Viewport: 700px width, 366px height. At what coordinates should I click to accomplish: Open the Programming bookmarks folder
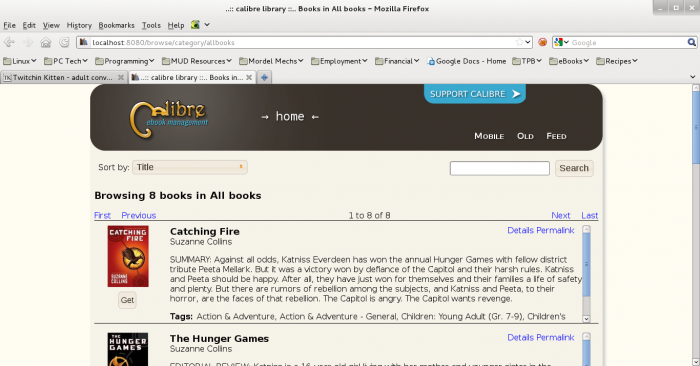click(125, 61)
